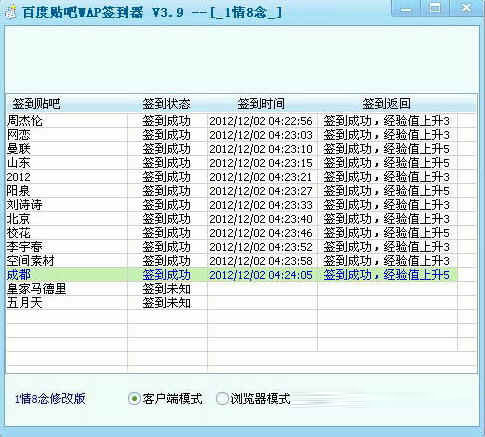Click the 经验值上升5 result for 成都
The height and width of the screenshot is (437, 485).
417,275
